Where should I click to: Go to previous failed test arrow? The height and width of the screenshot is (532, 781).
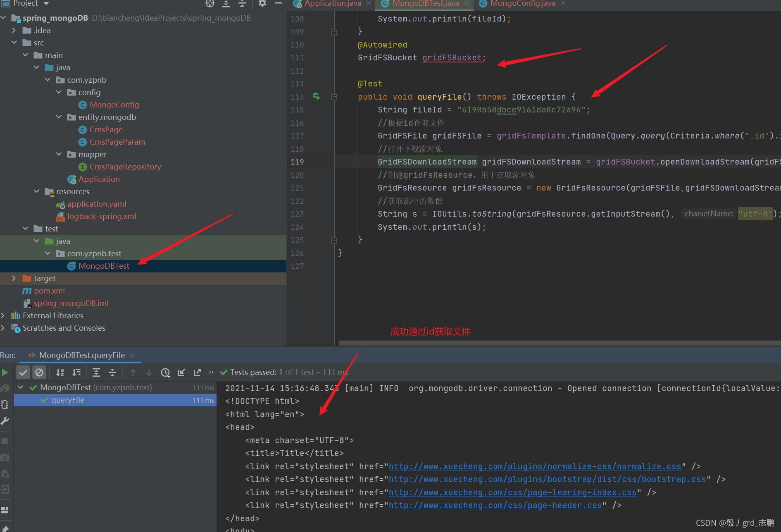[x=133, y=372]
